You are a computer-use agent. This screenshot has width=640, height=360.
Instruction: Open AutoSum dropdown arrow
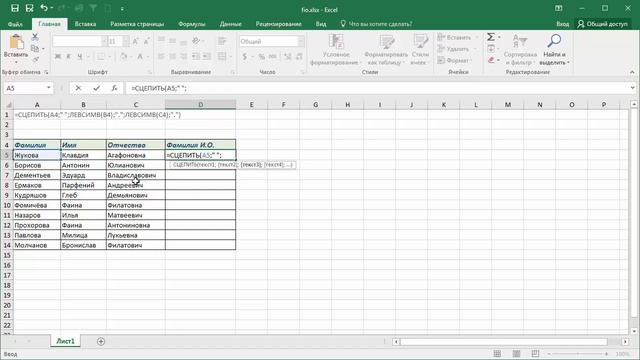click(x=498, y=37)
